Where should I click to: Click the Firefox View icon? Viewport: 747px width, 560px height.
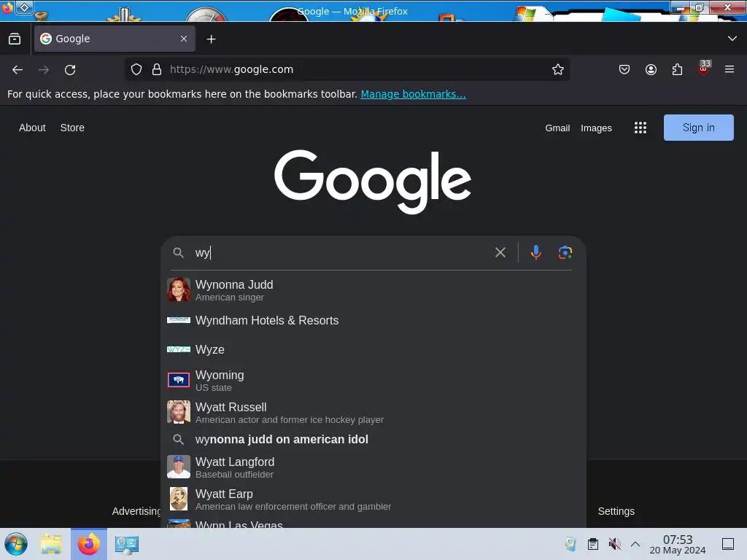[x=15, y=39]
